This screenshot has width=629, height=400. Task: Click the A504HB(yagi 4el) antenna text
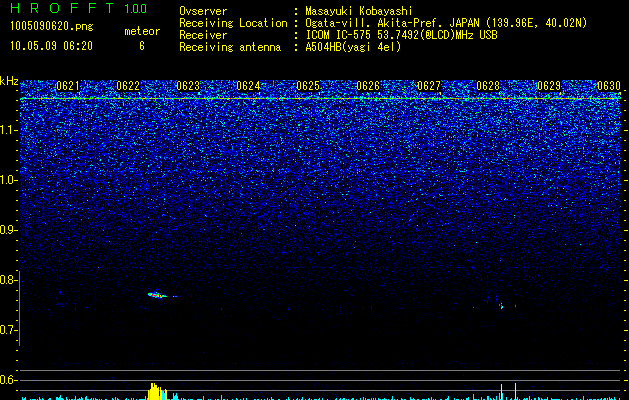pyautogui.click(x=353, y=47)
